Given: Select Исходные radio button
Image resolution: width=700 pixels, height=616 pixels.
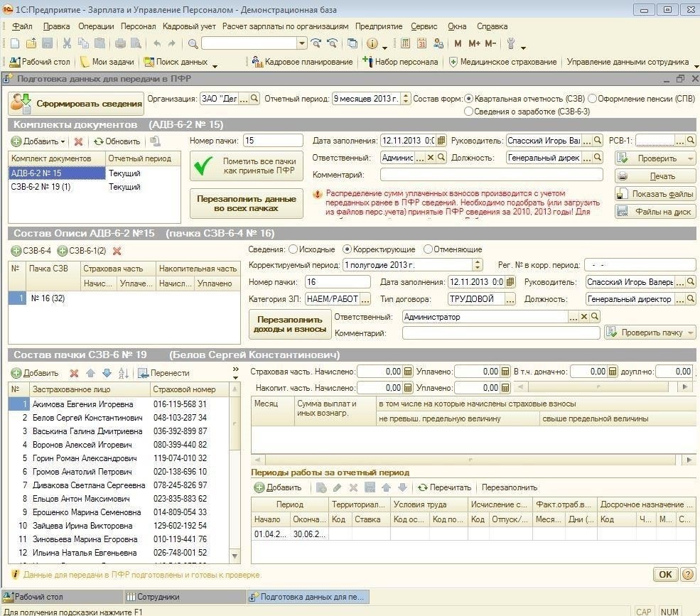Looking at the screenshot, I should [x=294, y=249].
